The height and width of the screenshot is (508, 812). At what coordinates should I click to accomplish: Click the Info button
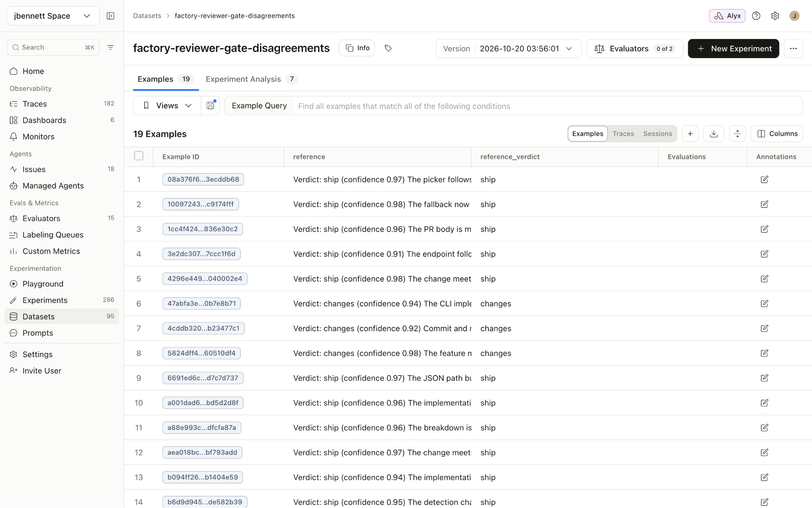pos(357,48)
